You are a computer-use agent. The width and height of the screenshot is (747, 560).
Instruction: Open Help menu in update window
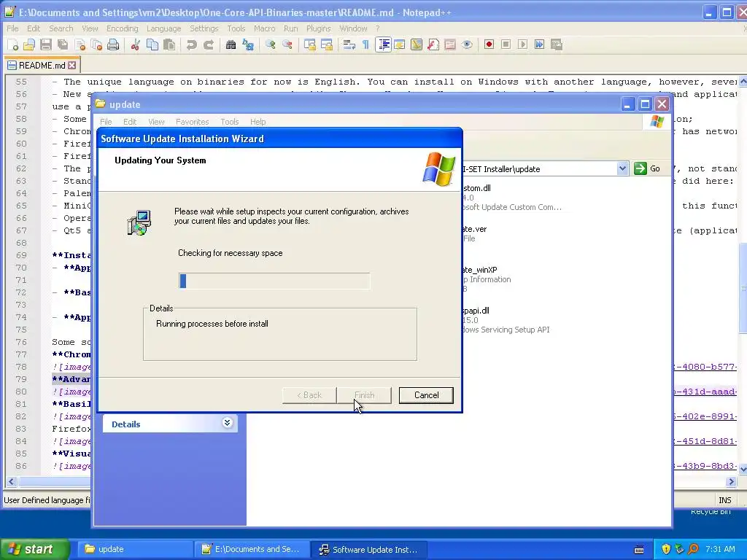(258, 122)
